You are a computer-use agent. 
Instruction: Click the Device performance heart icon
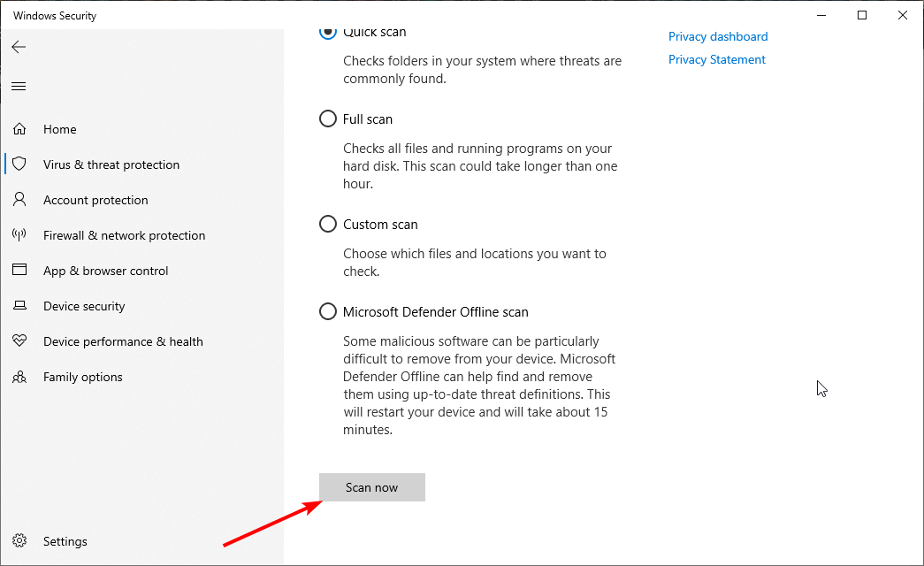point(19,340)
